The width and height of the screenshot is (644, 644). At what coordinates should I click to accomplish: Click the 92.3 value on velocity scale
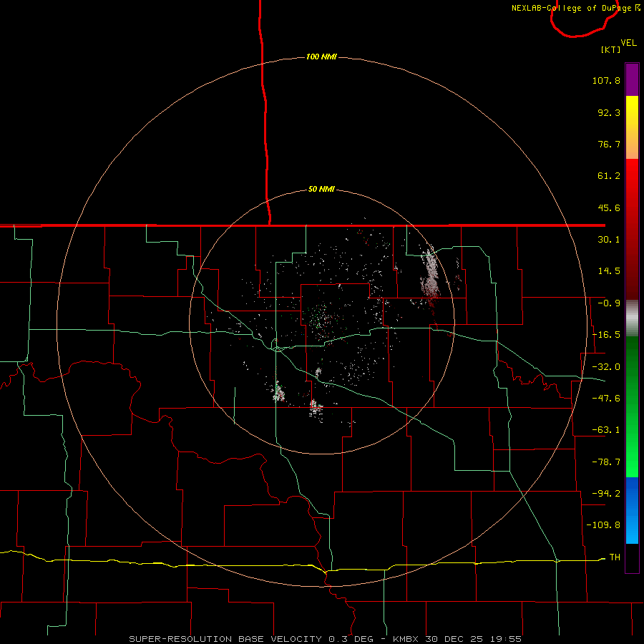coord(609,112)
